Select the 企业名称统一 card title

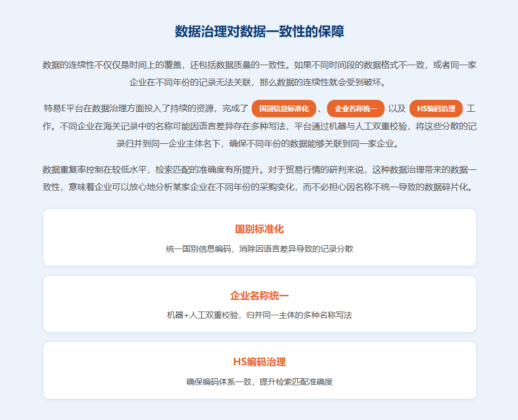pos(259,295)
